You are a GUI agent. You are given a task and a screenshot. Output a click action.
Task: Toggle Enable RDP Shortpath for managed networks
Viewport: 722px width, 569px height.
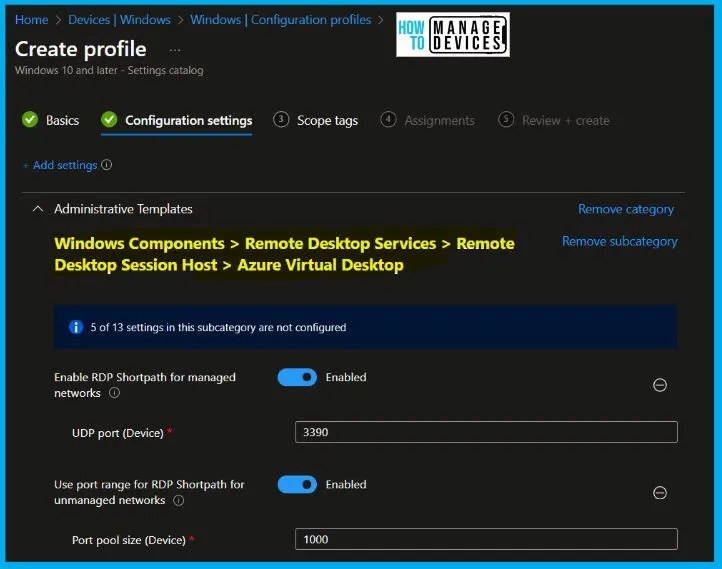tap(297, 377)
